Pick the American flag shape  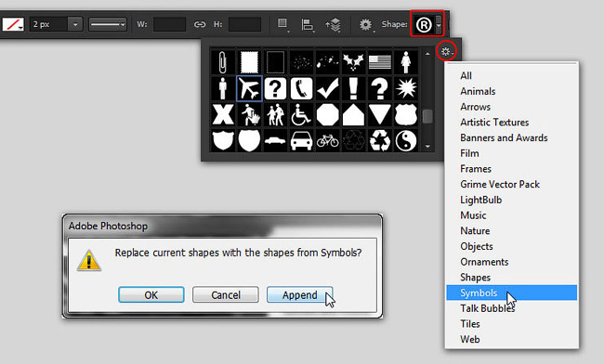380,62
